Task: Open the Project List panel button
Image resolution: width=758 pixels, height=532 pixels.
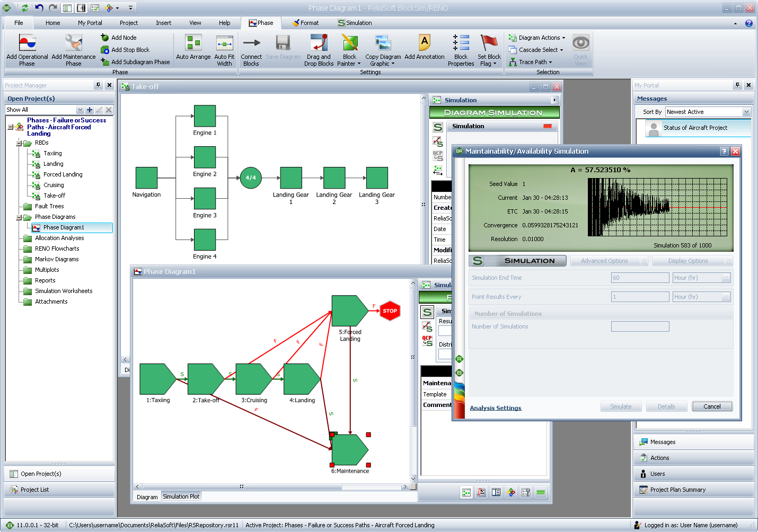Action: (59, 490)
